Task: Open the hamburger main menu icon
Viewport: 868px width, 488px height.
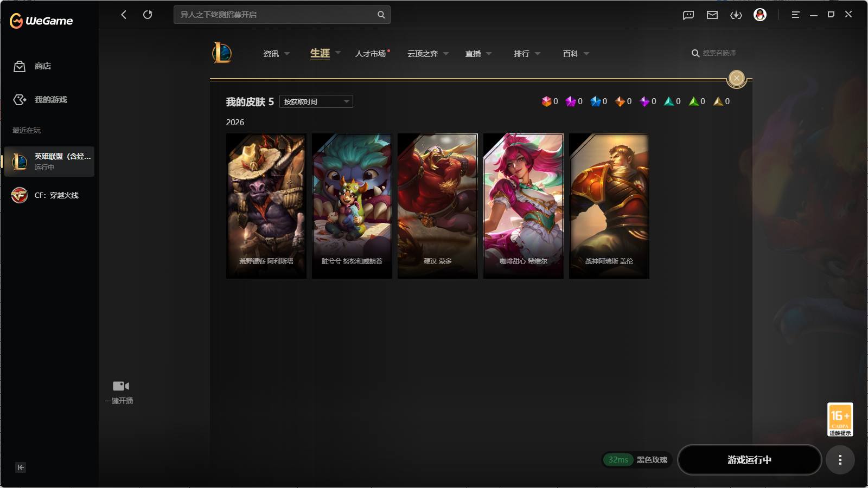Action: pos(795,15)
